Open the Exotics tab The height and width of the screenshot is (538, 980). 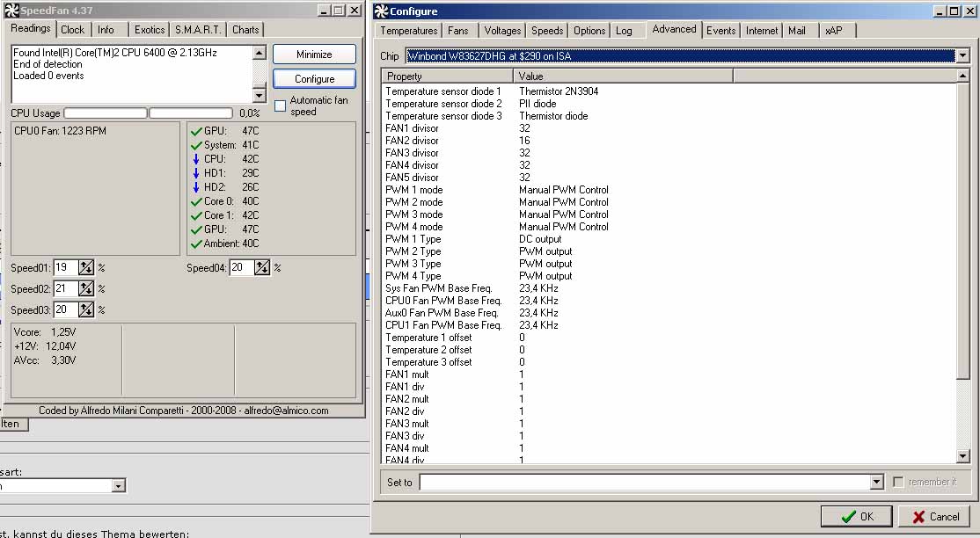tap(150, 29)
